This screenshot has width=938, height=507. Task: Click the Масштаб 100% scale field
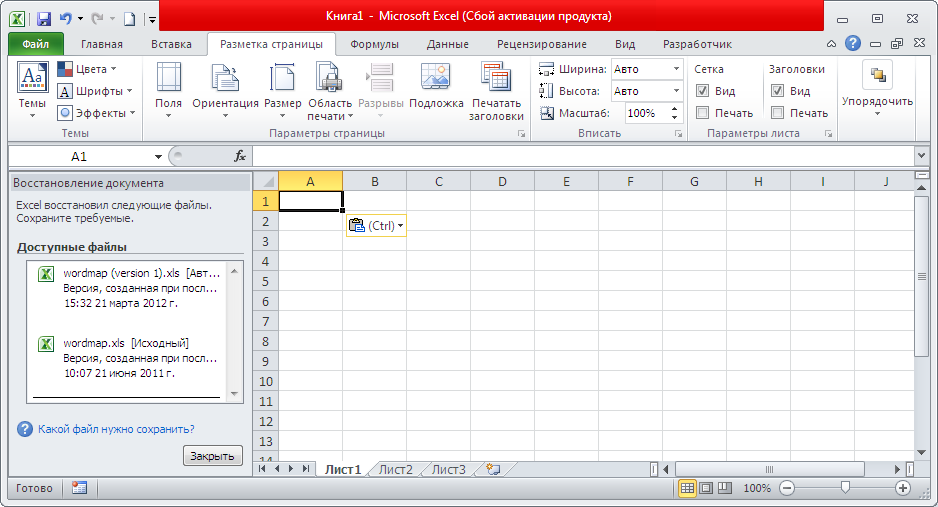click(x=645, y=113)
